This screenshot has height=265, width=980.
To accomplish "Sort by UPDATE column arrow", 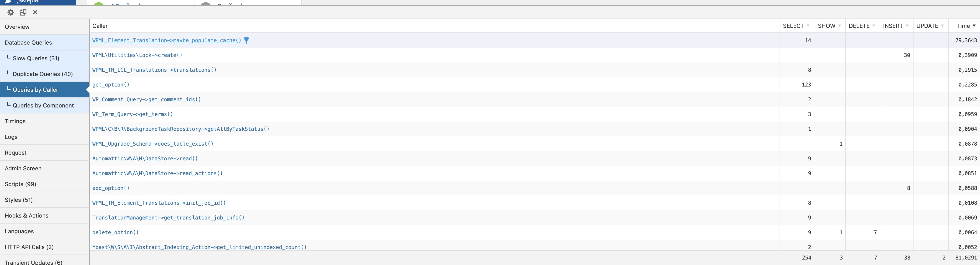I will coord(942,26).
